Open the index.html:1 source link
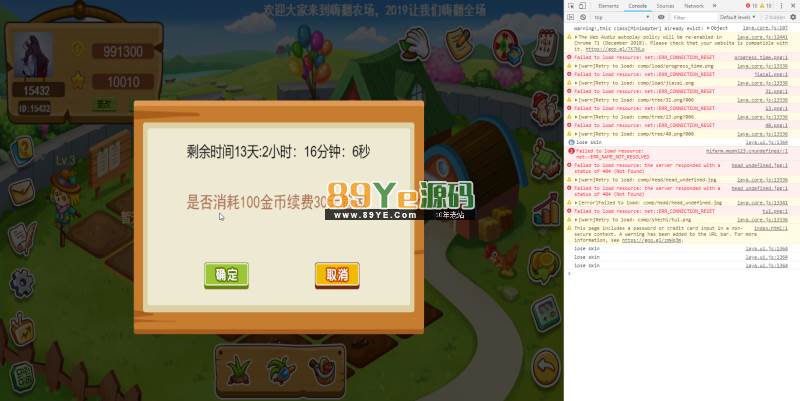Screen dimensions: 800x401 click(x=770, y=228)
